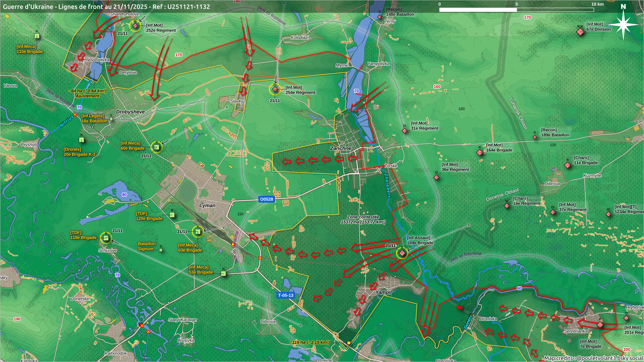Click the 252e Régiment unit diamond icon
The width and height of the screenshot is (644, 362).
pyautogui.click(x=135, y=26)
